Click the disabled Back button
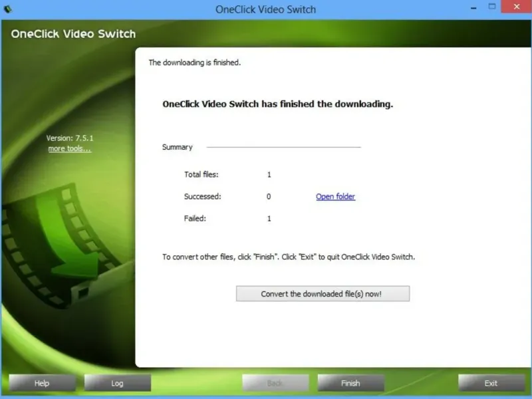 pyautogui.click(x=275, y=383)
